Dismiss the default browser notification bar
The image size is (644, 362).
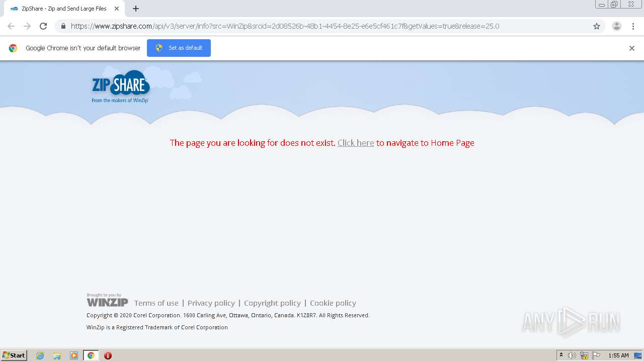click(632, 48)
